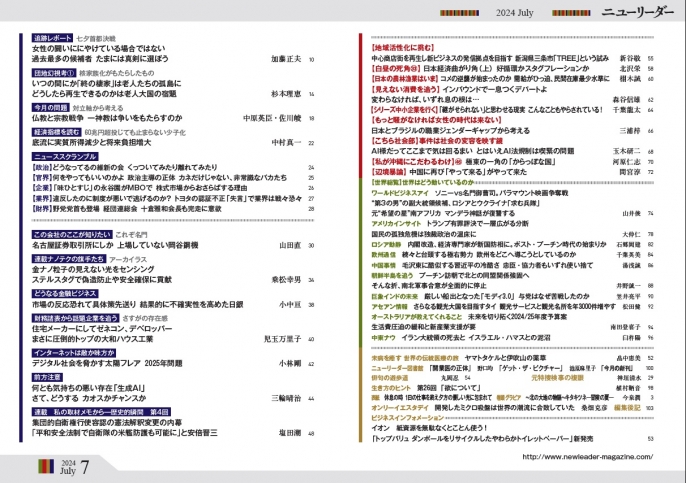The height and width of the screenshot is (483, 686).
Task: Click the 経済指標を読む section tag
Action: pos(46,131)
